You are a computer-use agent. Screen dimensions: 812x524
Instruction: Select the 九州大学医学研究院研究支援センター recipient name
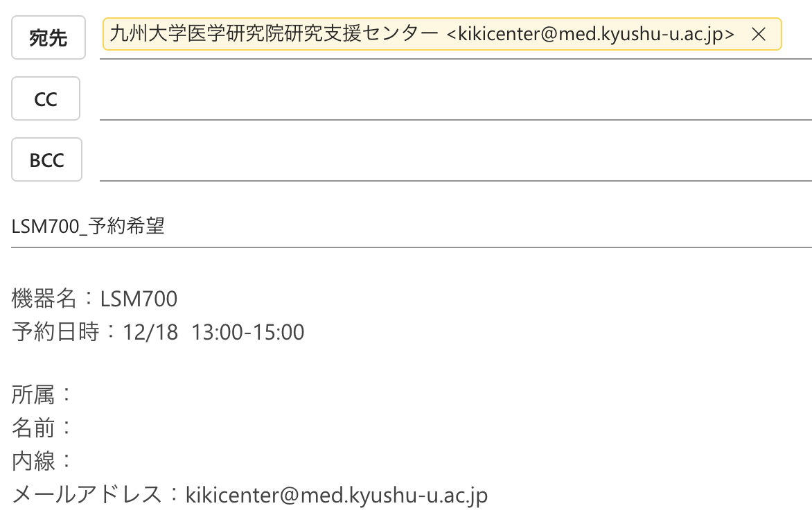click(274, 34)
